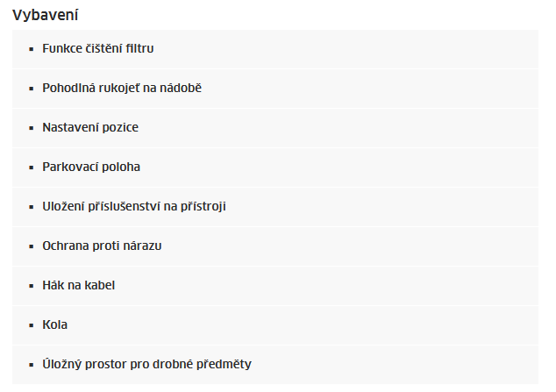Select Pohodlná rukojeť na nádobě row

(275, 89)
